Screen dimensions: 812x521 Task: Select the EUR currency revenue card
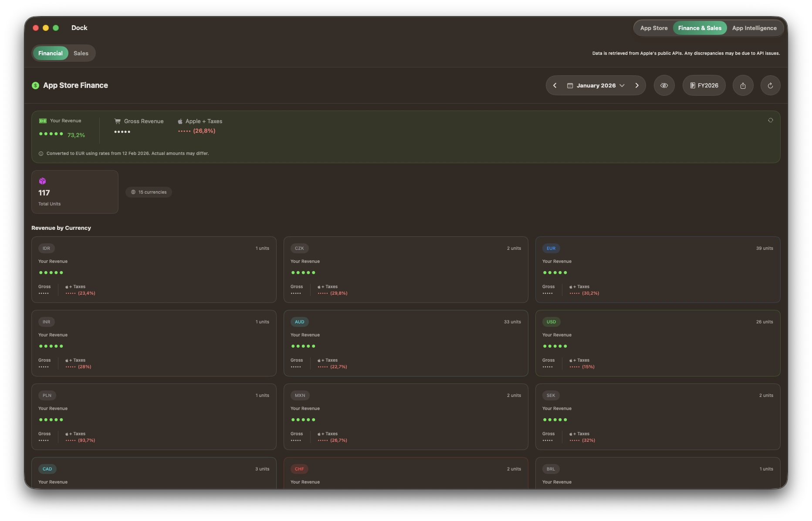point(657,270)
